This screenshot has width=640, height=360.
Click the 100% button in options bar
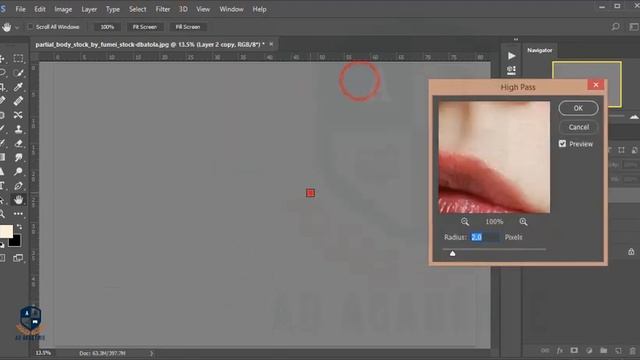107,27
